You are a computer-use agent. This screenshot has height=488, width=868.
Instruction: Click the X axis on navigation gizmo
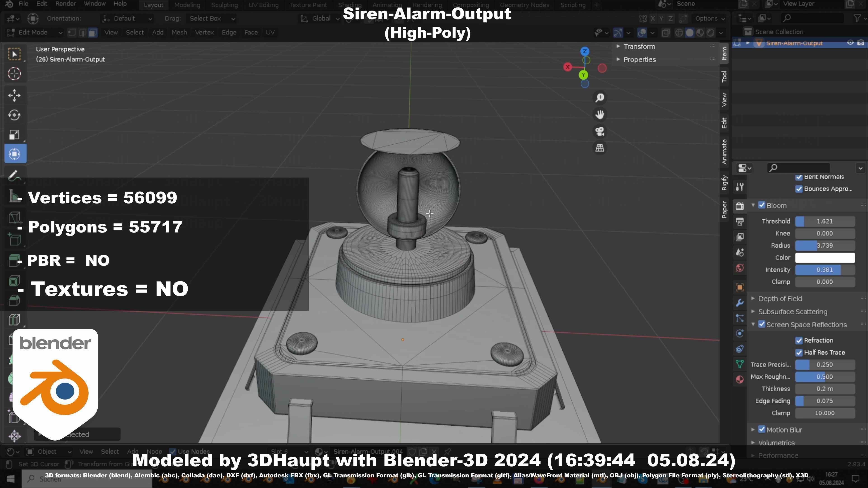[x=568, y=67]
